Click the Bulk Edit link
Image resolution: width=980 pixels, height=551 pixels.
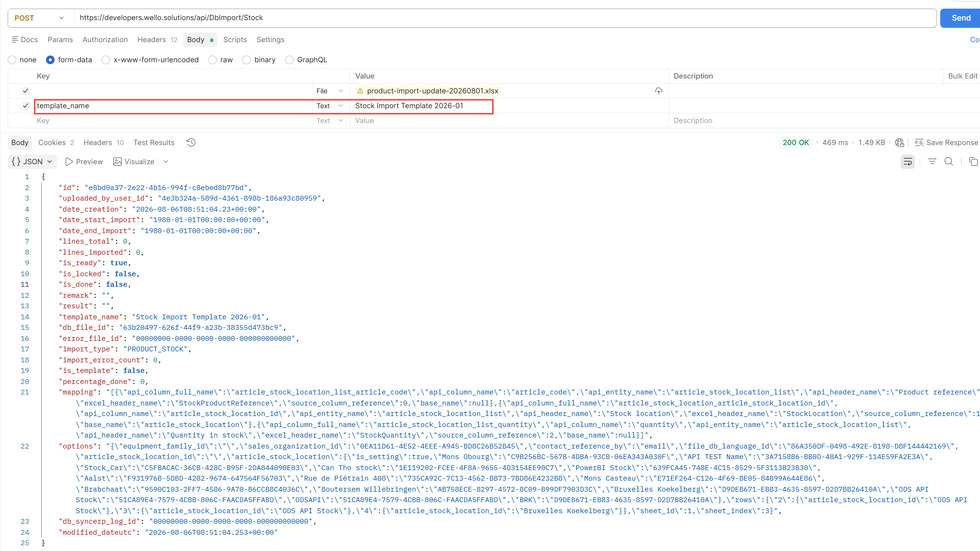point(963,76)
